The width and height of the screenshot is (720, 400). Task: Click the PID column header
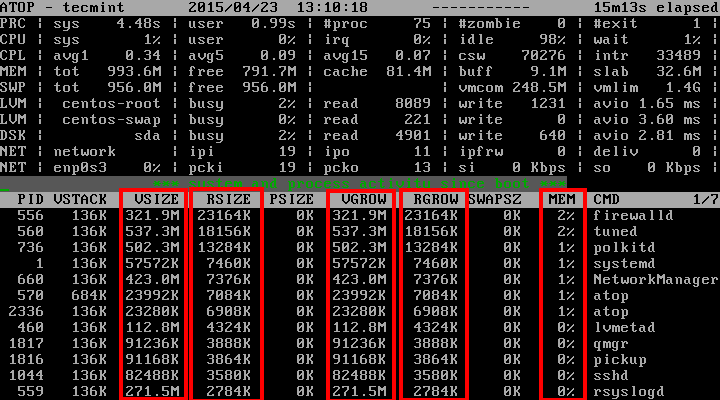30,200
